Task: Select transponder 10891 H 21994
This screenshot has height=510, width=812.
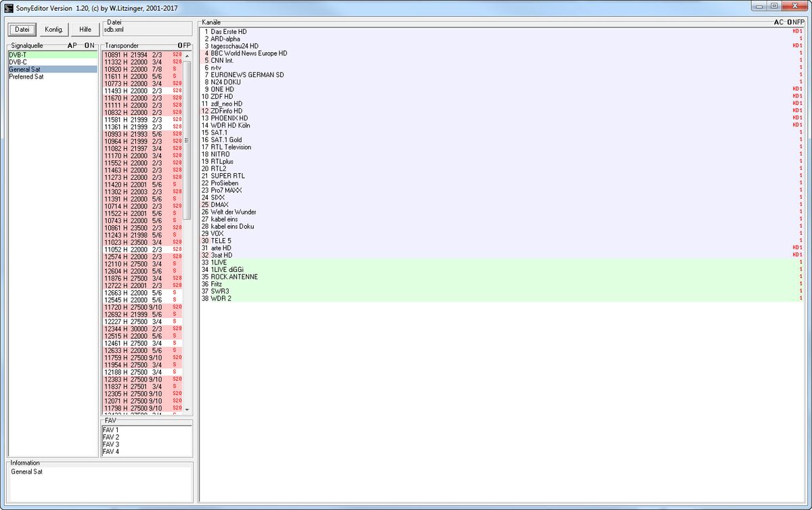Action: [143, 55]
